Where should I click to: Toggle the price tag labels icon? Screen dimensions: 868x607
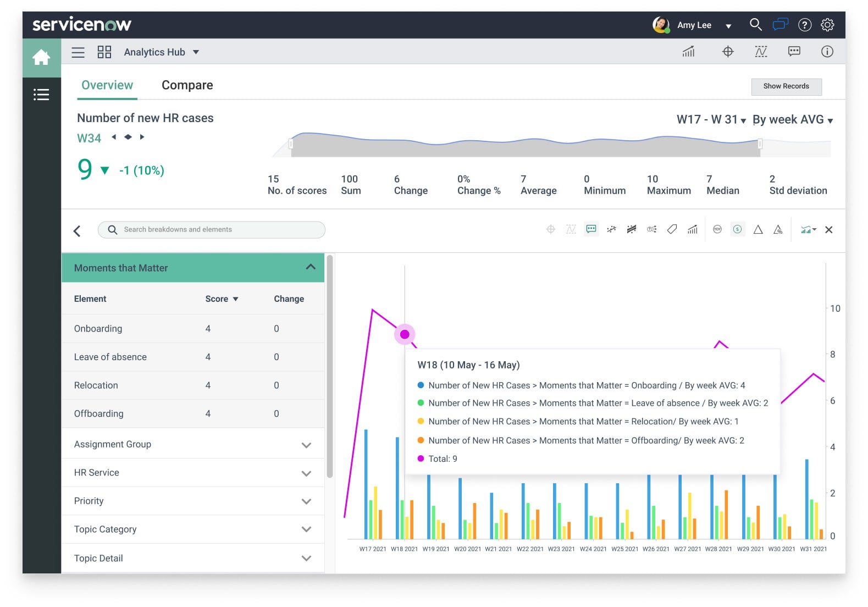(x=672, y=229)
